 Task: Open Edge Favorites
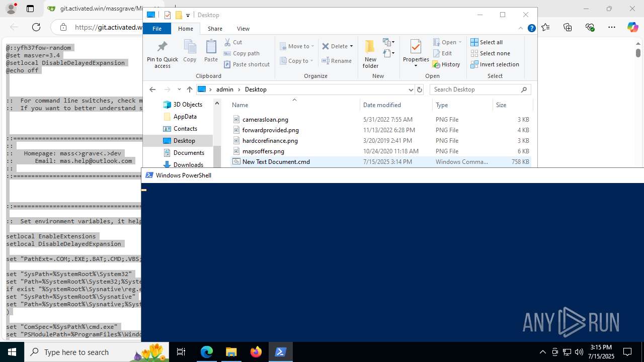coord(545,27)
